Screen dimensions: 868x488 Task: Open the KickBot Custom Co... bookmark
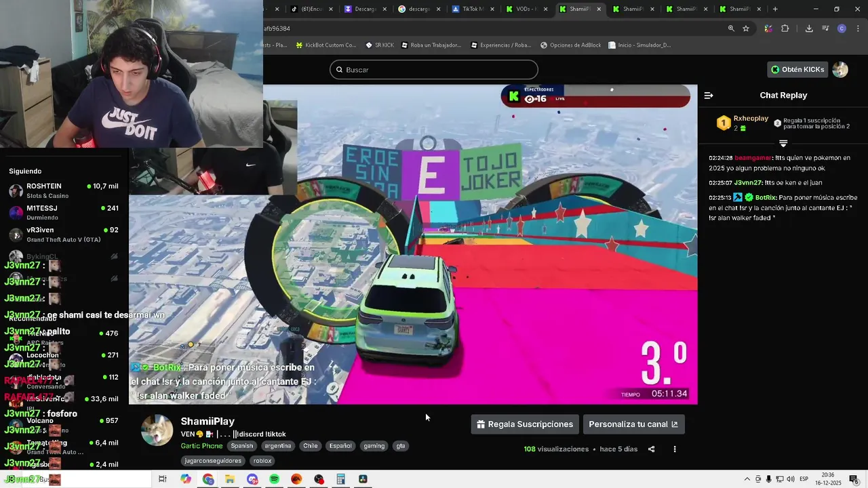point(325,45)
